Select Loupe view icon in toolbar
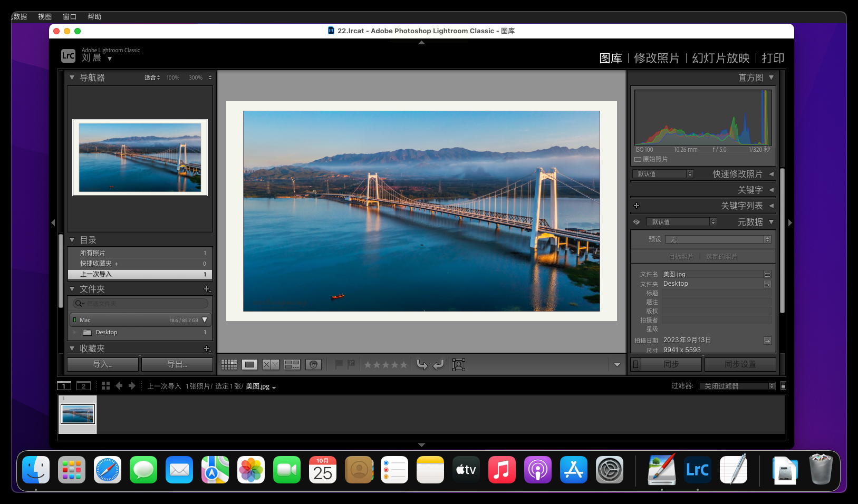 pyautogui.click(x=249, y=365)
